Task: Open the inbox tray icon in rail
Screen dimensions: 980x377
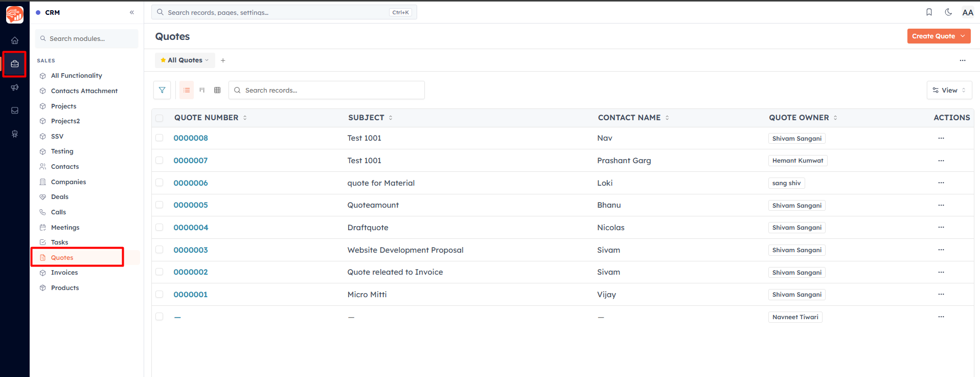Action: [15, 110]
